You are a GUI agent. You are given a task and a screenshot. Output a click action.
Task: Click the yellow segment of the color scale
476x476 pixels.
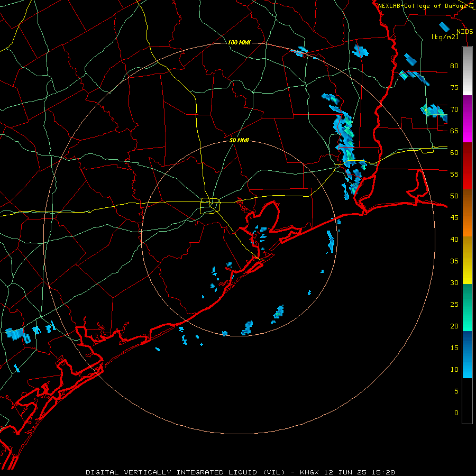click(x=467, y=260)
